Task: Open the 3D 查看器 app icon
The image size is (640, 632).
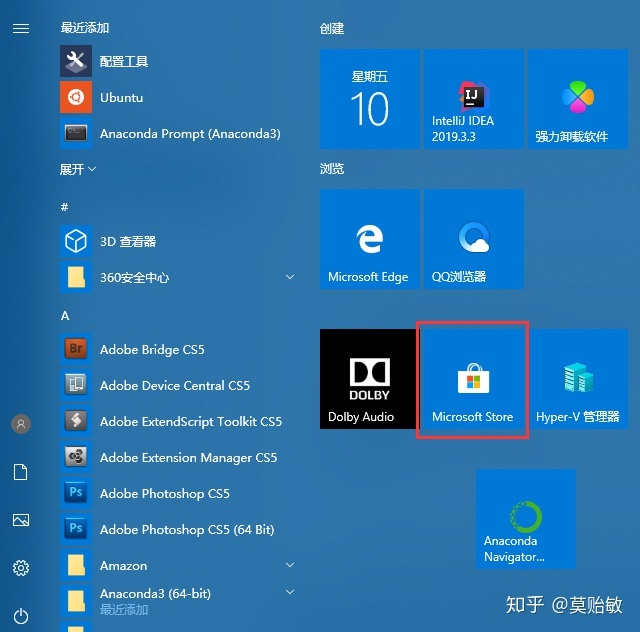Action: [x=76, y=241]
